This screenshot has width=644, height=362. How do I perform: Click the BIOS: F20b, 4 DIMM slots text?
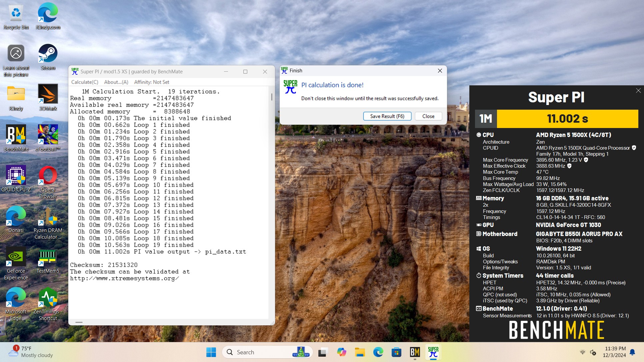tap(564, 241)
